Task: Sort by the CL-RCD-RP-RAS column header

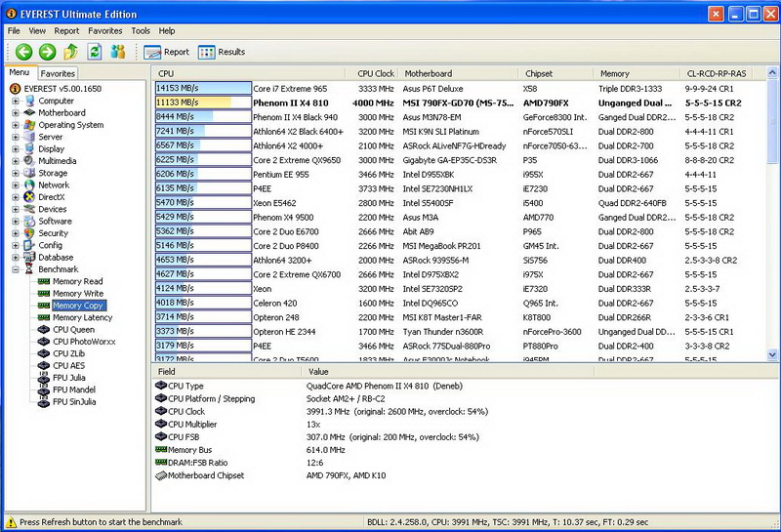Action: click(717, 74)
